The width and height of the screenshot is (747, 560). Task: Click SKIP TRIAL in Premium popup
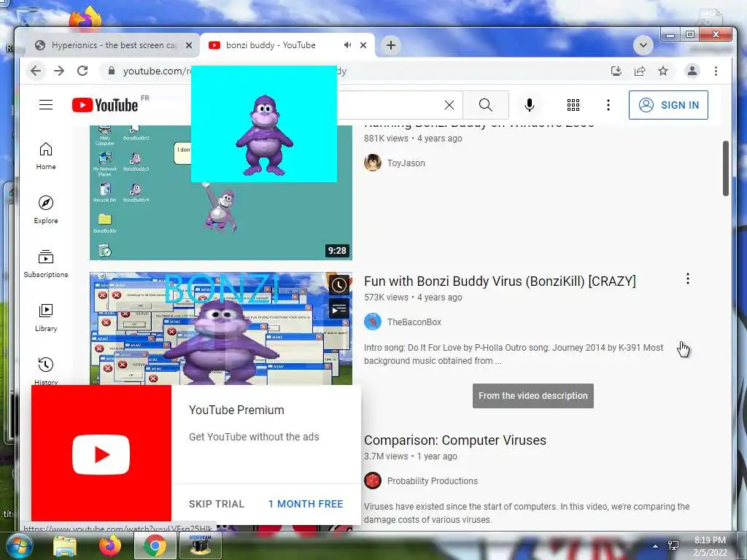(216, 504)
